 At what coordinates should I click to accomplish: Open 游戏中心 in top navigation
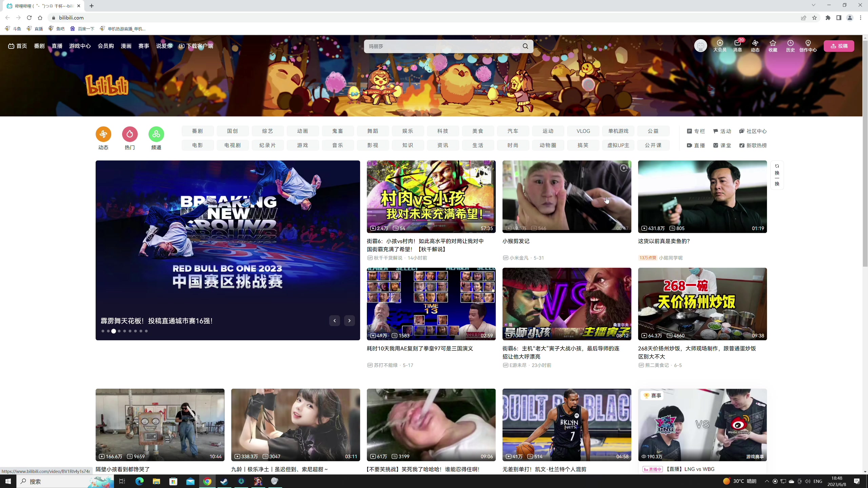[80, 46]
